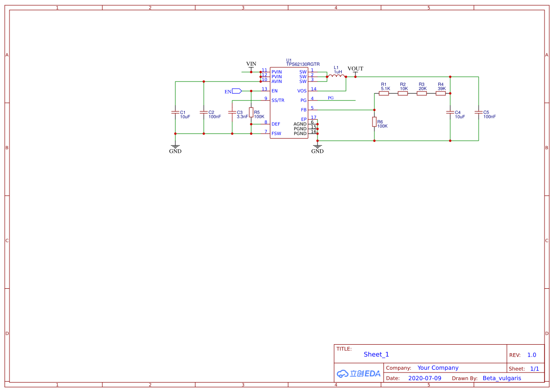The height and width of the screenshot is (392, 554).
Task: Select the GND symbol below capacitor C1
Action: point(175,148)
